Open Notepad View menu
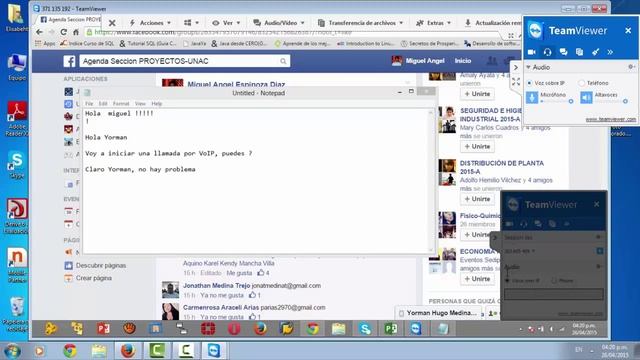 [x=140, y=104]
